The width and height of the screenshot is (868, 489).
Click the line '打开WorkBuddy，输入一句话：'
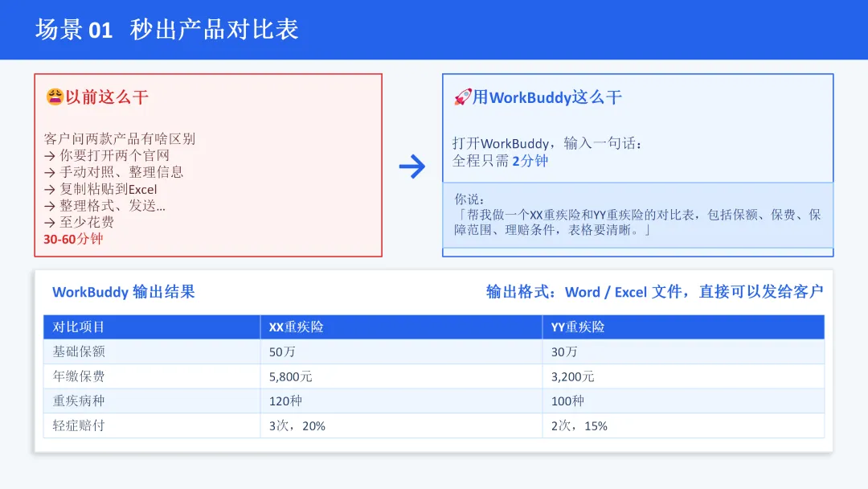point(547,143)
